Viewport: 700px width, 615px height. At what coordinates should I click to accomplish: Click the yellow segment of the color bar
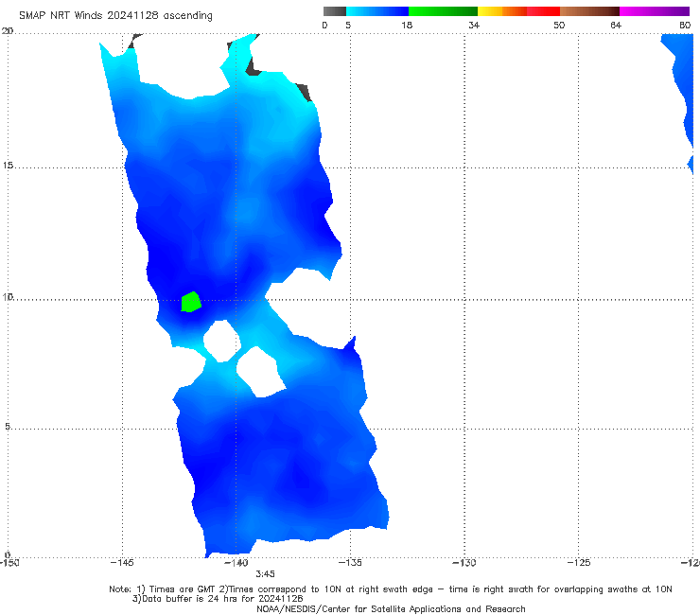[490, 11]
